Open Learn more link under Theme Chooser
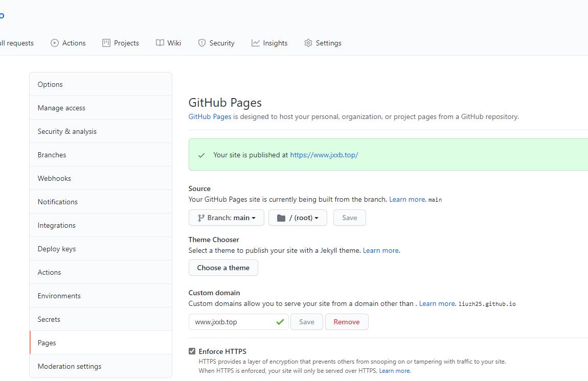 pos(380,250)
